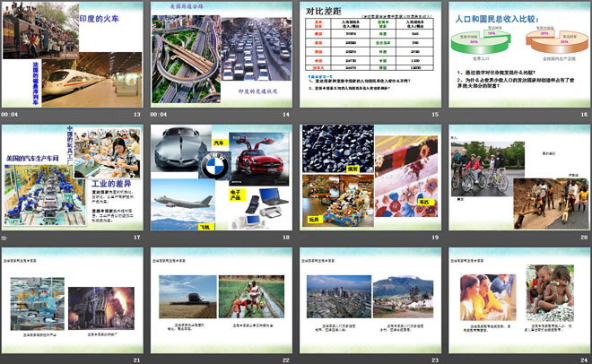Click slide number 22 label
Viewport: 592px width, 364px height.
tap(286, 360)
